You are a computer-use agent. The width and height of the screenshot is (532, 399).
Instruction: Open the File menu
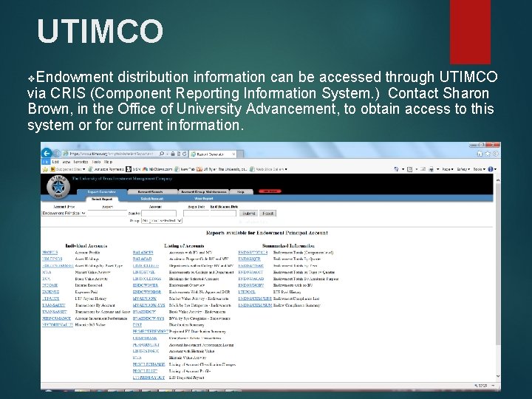(x=46, y=162)
